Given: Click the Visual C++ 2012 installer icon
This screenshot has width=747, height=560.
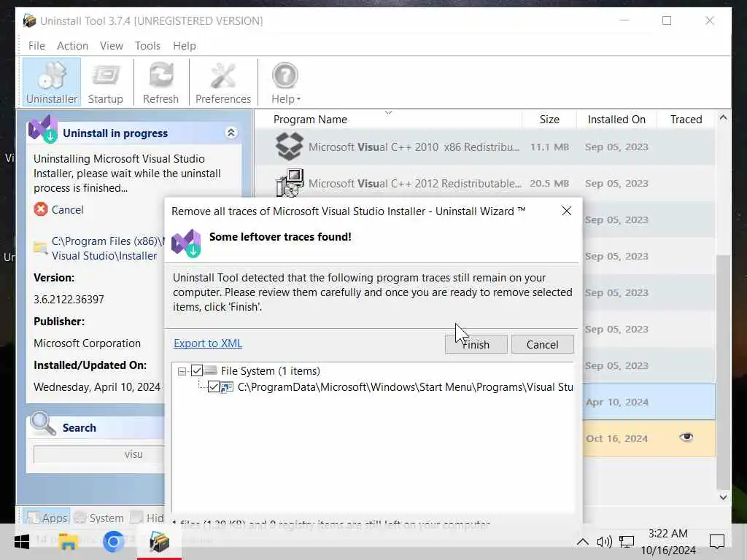Looking at the screenshot, I should point(289,183).
